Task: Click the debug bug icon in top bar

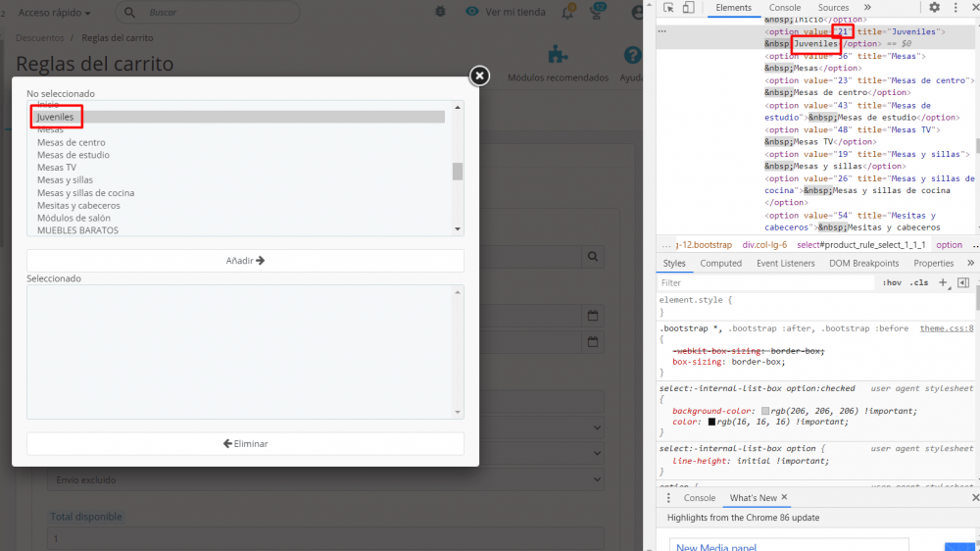Action: pyautogui.click(x=441, y=12)
